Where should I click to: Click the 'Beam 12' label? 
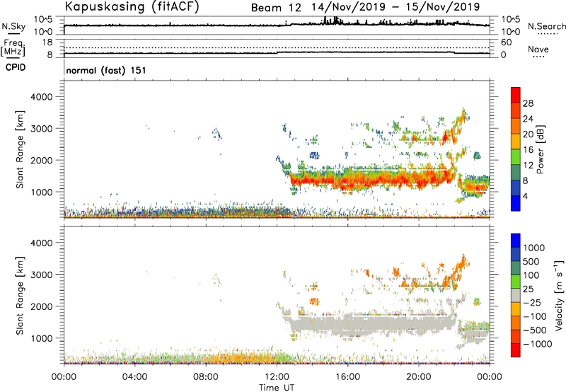276,8
